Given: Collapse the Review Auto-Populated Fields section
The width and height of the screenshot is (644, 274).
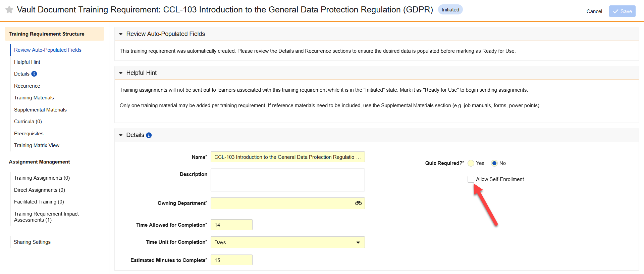Looking at the screenshot, I should tap(121, 34).
